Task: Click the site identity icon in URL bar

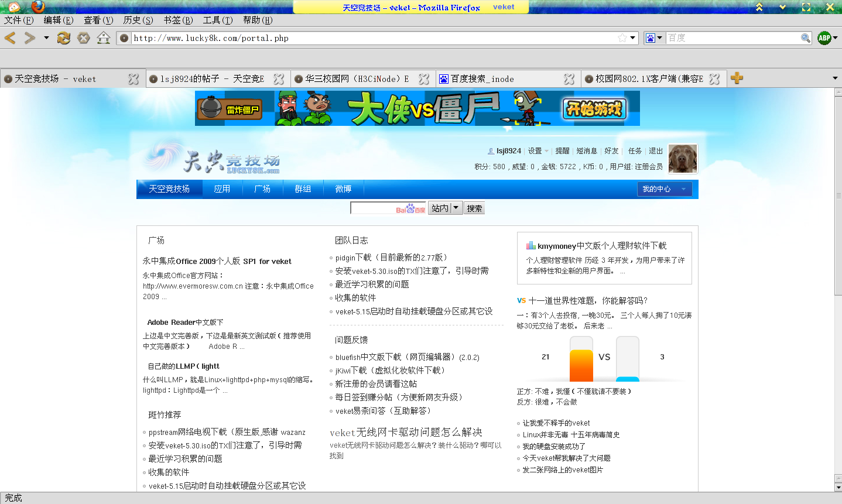Action: click(124, 38)
